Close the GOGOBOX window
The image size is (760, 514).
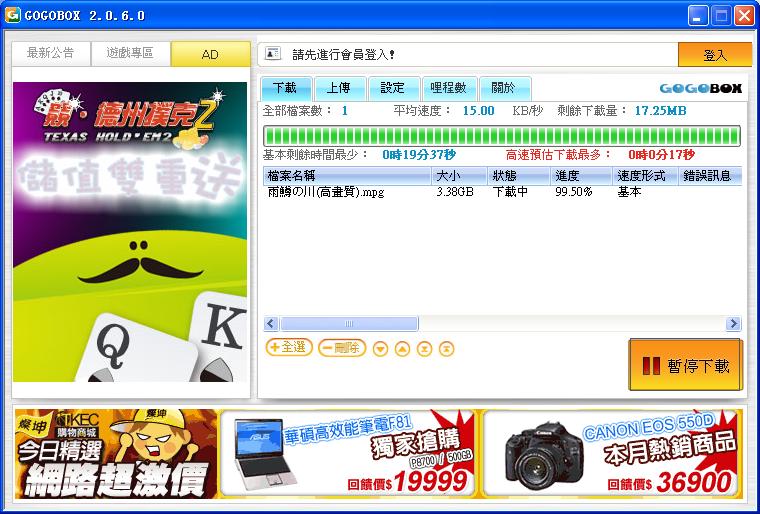pyautogui.click(x=744, y=16)
